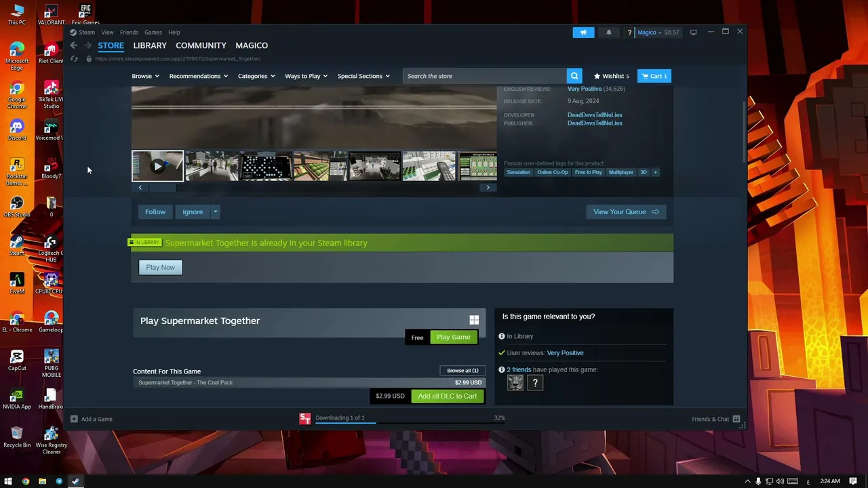Open the Steam menu
The width and height of the screenshot is (868, 488).
(x=87, y=32)
